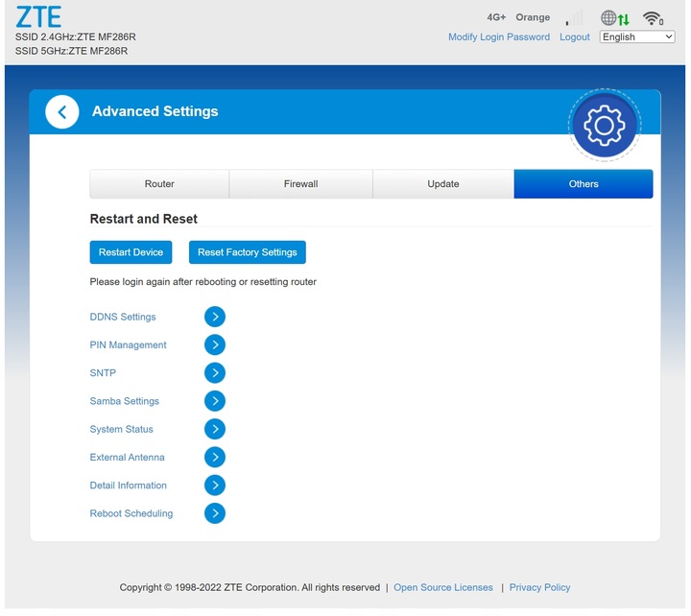Click the signal strength bars icon

click(574, 18)
